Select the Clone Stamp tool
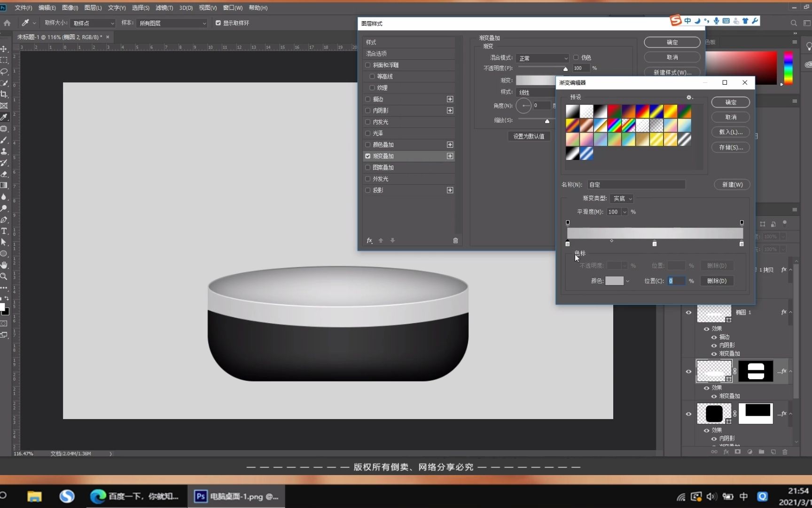 (4, 151)
